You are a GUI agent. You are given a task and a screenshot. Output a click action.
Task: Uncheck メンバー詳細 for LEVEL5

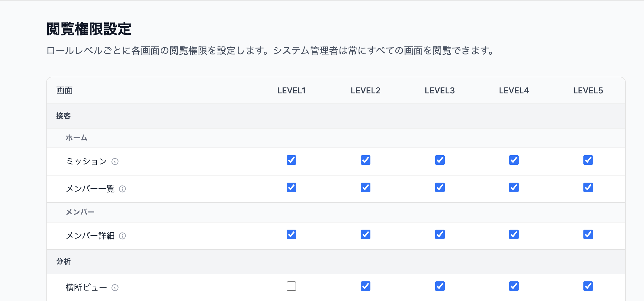click(x=588, y=234)
